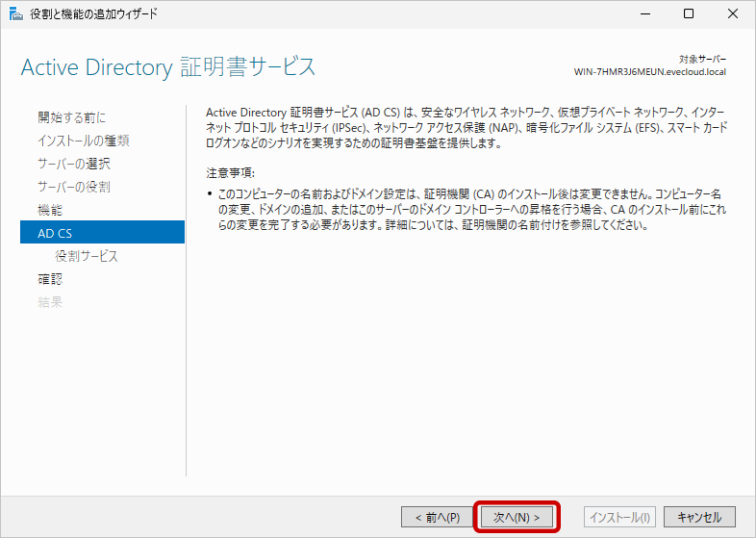
Task: Minimize the wizard window
Action: pyautogui.click(x=643, y=13)
